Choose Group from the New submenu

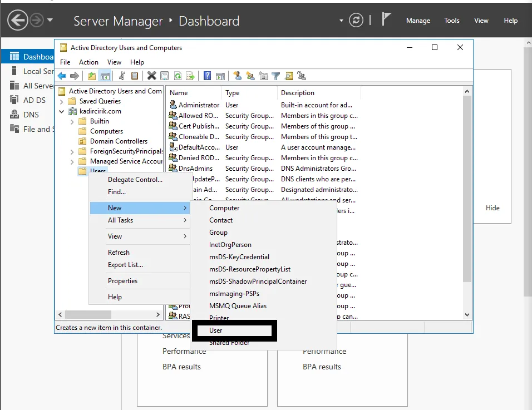coord(263,233)
